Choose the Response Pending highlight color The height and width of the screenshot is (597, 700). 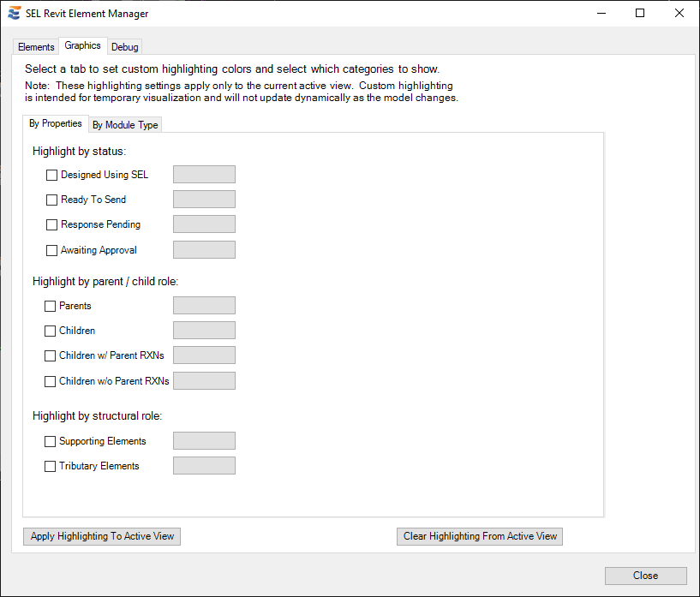click(204, 224)
